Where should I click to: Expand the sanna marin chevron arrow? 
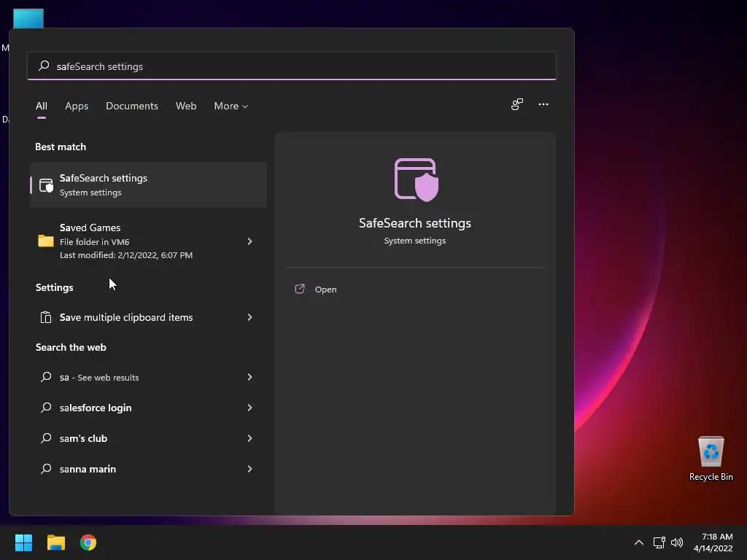click(x=249, y=469)
